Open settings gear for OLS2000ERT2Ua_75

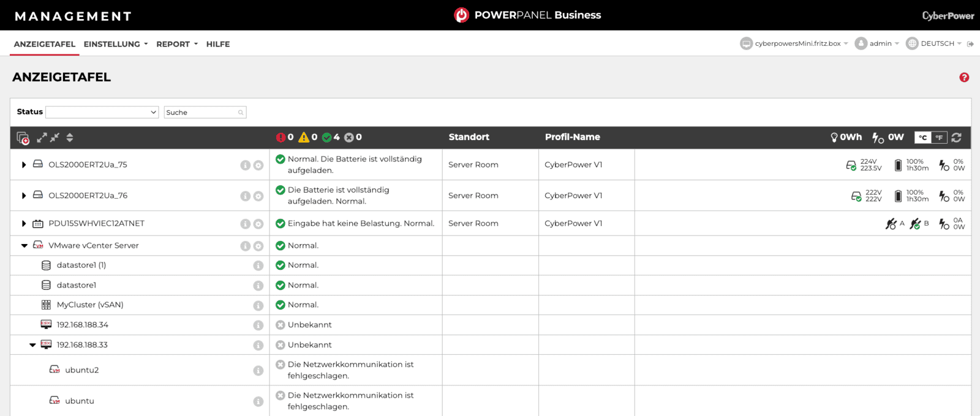tap(258, 165)
